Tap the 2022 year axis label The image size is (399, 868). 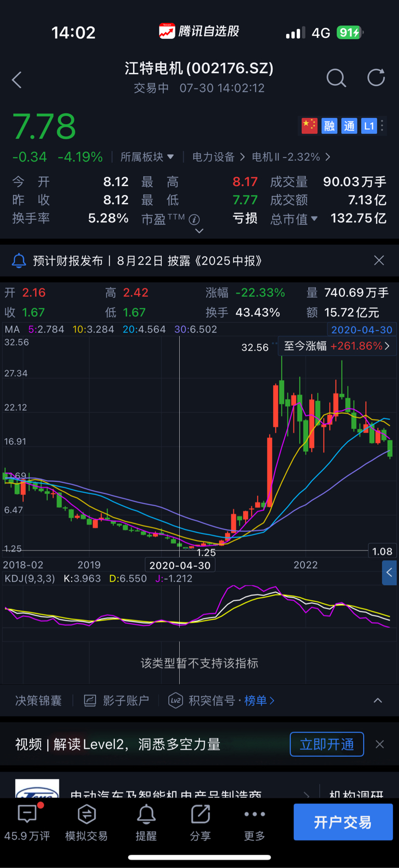pyautogui.click(x=305, y=565)
